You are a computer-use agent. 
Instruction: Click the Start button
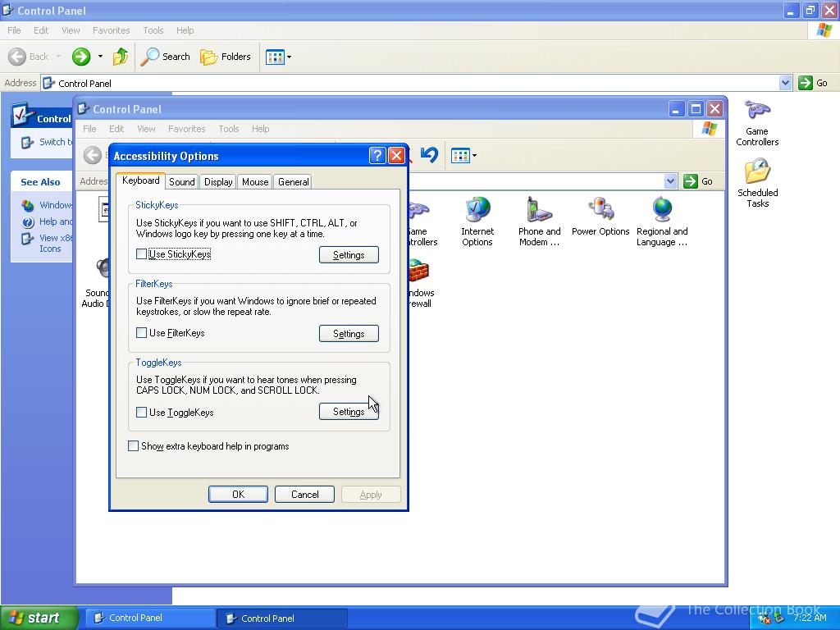pos(39,618)
